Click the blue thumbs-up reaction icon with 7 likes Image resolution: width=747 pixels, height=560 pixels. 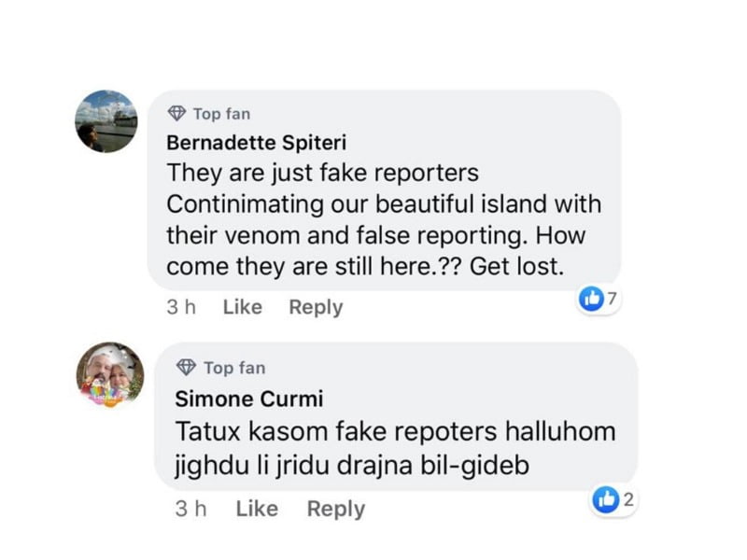click(x=591, y=299)
